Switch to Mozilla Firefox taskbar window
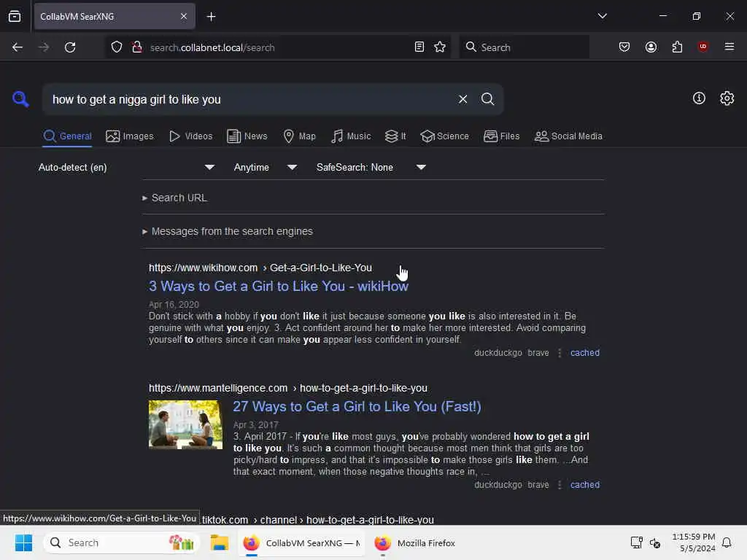The height and width of the screenshot is (560, 747). [414, 542]
